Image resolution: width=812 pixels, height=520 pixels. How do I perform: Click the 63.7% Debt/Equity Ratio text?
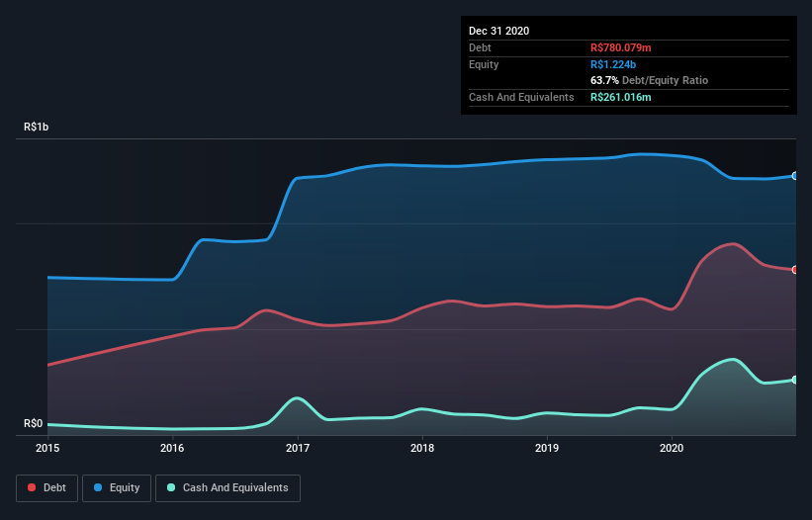click(650, 81)
